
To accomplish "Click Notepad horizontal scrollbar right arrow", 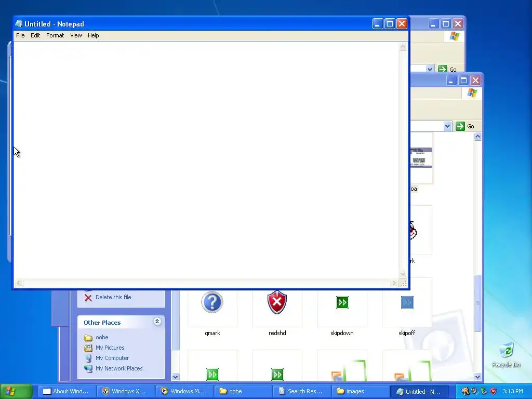I will point(394,283).
